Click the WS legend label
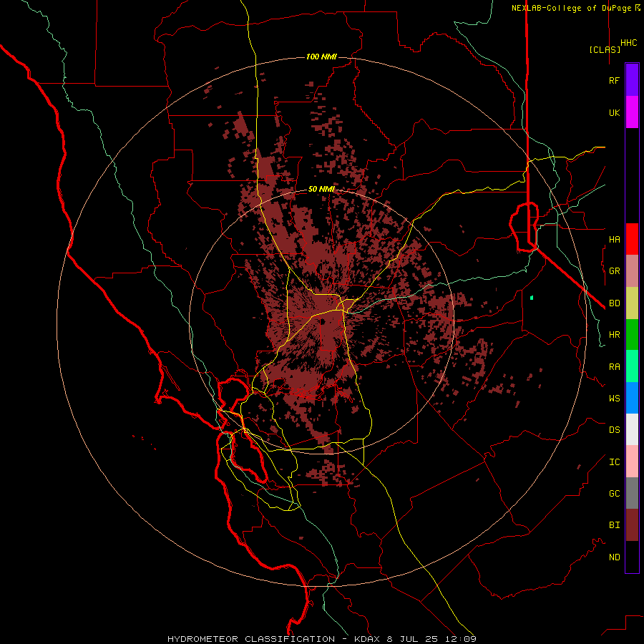The height and width of the screenshot is (644, 644). click(614, 399)
